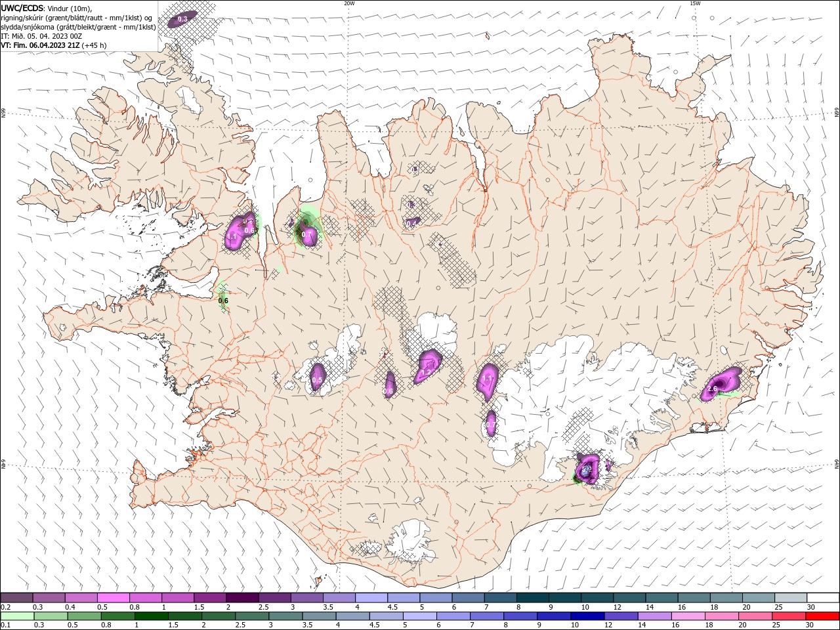Select the bottom-row swatch starting at 2
Viewport: 840px width, 630px height.
[218, 616]
